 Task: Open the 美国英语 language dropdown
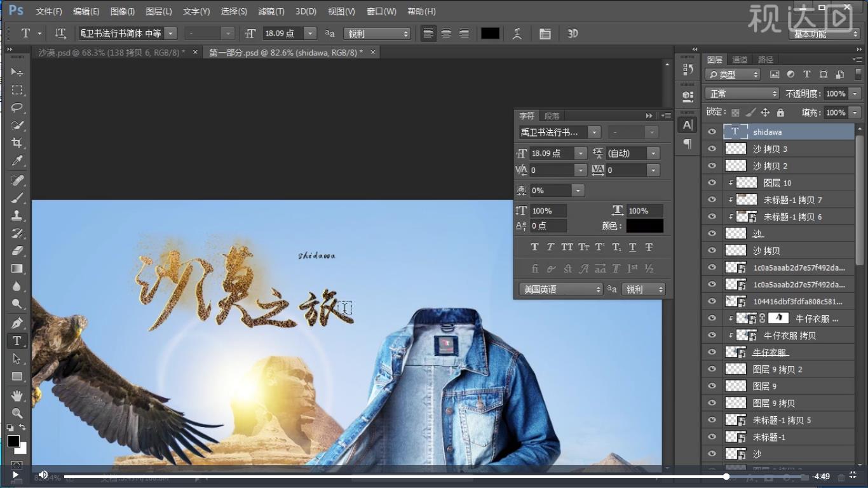point(559,289)
